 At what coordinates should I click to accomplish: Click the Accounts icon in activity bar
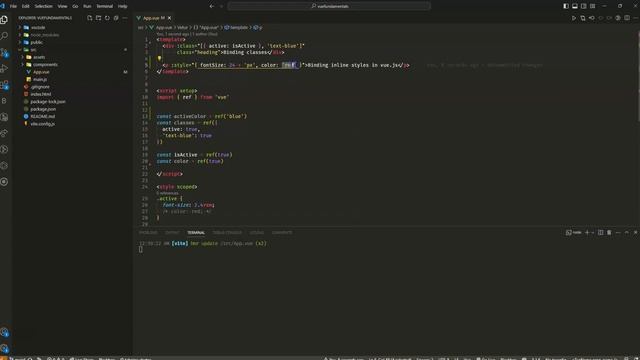[x=4, y=332]
